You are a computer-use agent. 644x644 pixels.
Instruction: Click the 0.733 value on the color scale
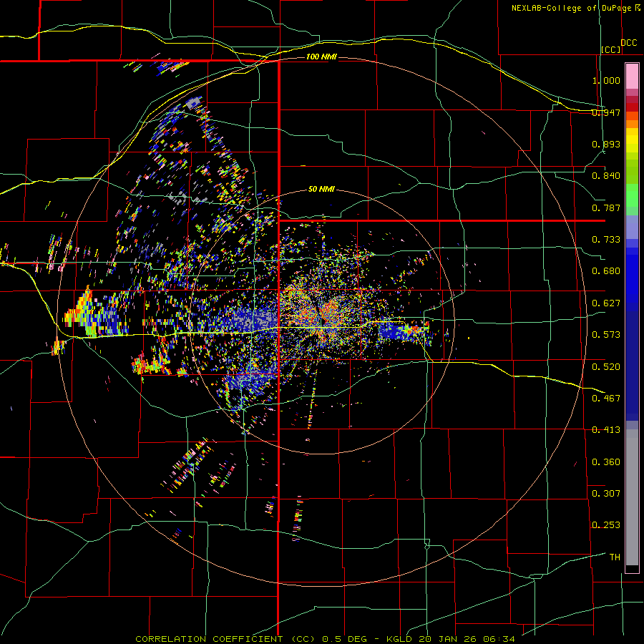pyautogui.click(x=606, y=240)
